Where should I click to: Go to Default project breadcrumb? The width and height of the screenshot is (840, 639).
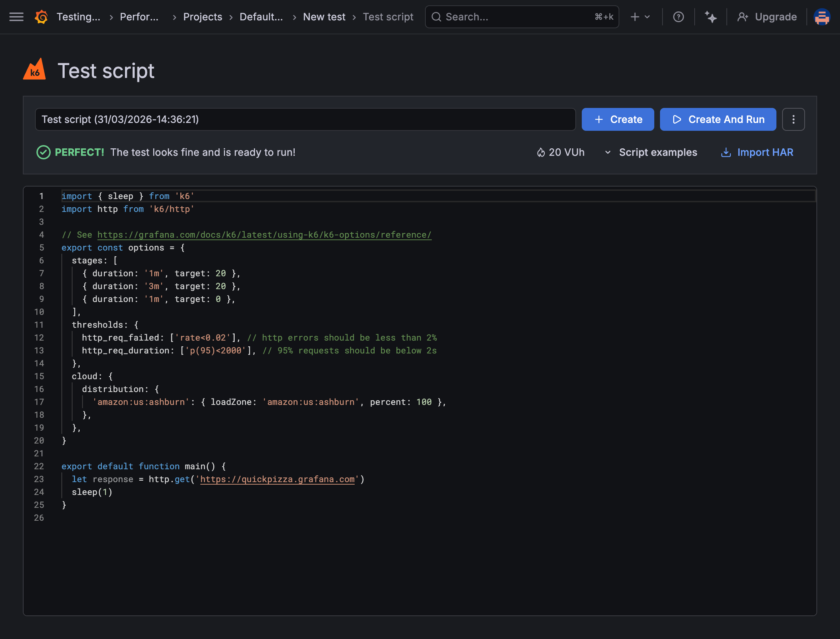(261, 17)
